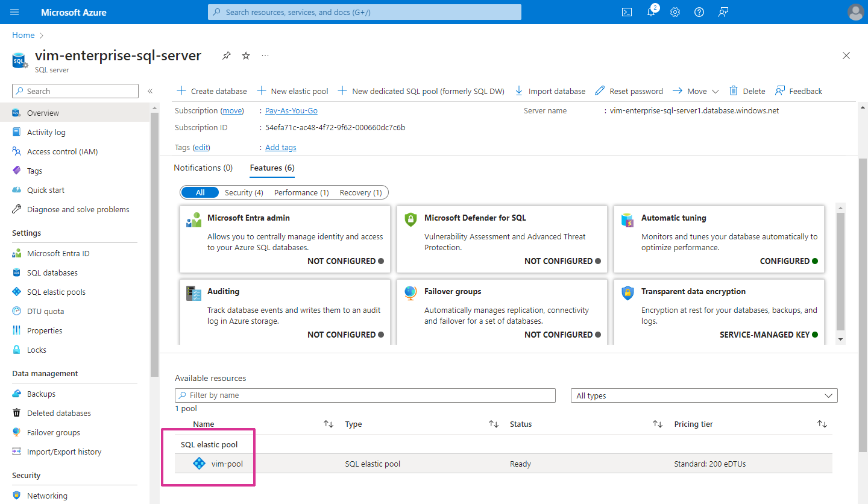Click New dedicated SQL pool command
The height and width of the screenshot is (504, 868).
coord(421,91)
